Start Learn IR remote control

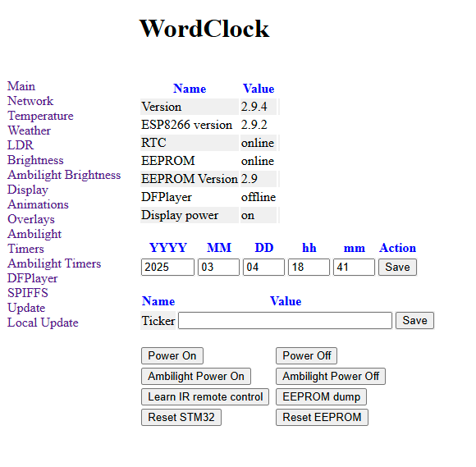click(x=205, y=397)
